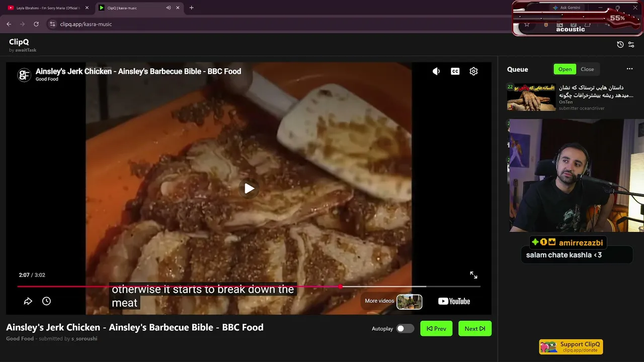The image size is (644, 362).
Task: Click submitter oceandriiver in the queue
Action: click(582, 108)
